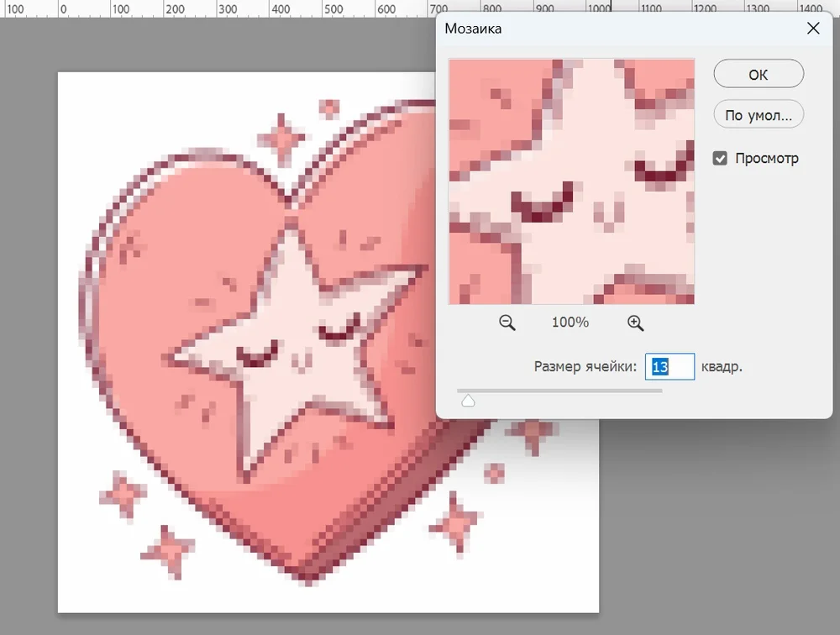Click the 100% zoom level label
The width and height of the screenshot is (840, 635).
[x=570, y=323]
